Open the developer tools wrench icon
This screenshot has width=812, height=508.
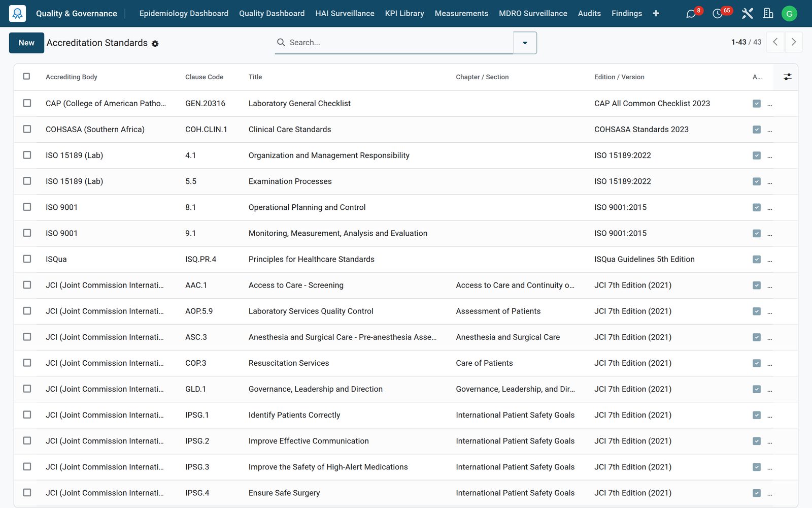(747, 14)
